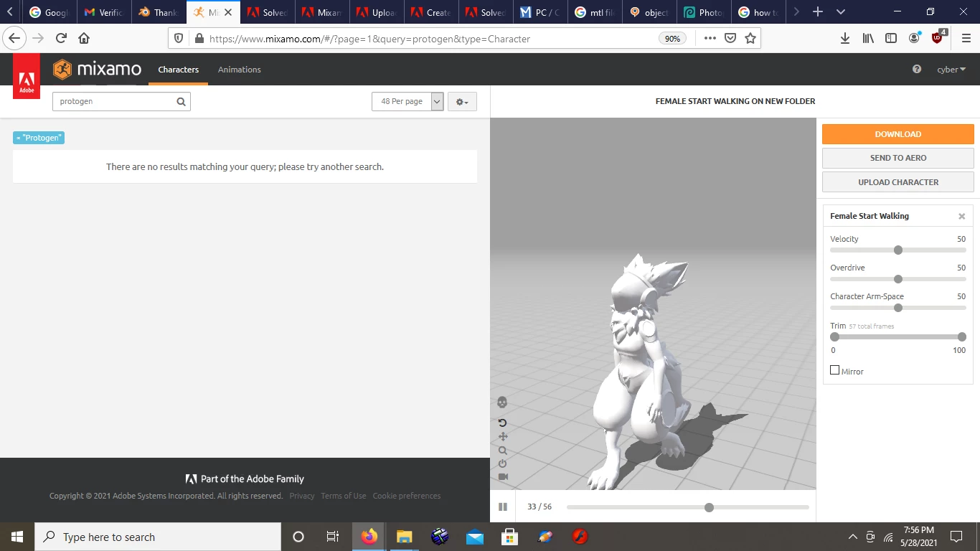This screenshot has height=551, width=980.
Task: Open Windows Start menu
Action: tap(17, 537)
